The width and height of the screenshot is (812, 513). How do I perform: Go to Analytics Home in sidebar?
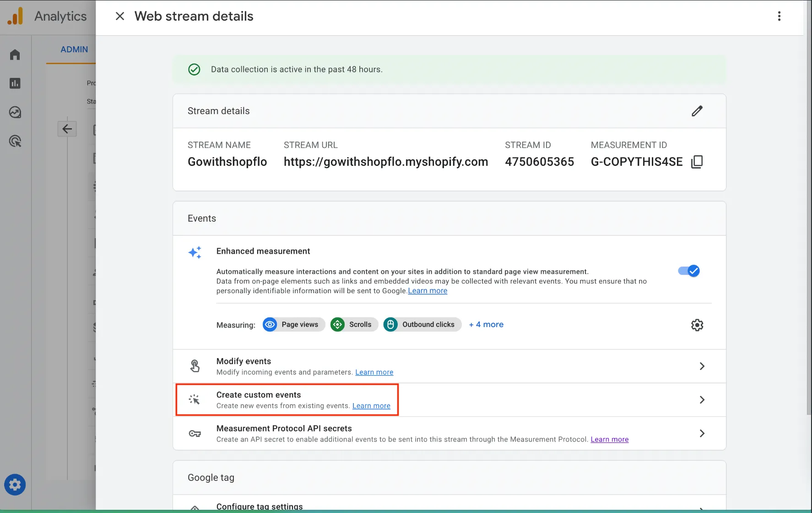point(15,55)
